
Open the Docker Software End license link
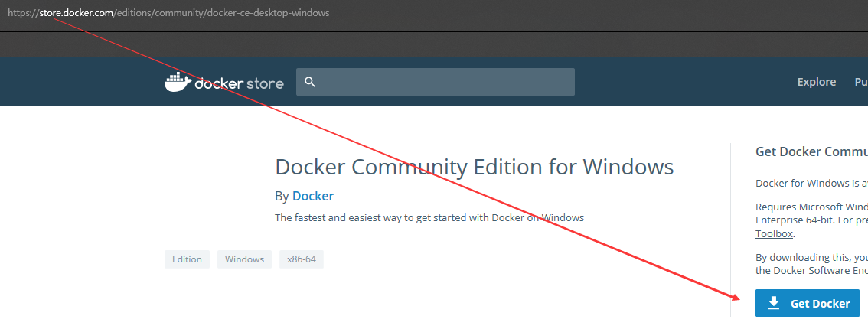pos(821,270)
